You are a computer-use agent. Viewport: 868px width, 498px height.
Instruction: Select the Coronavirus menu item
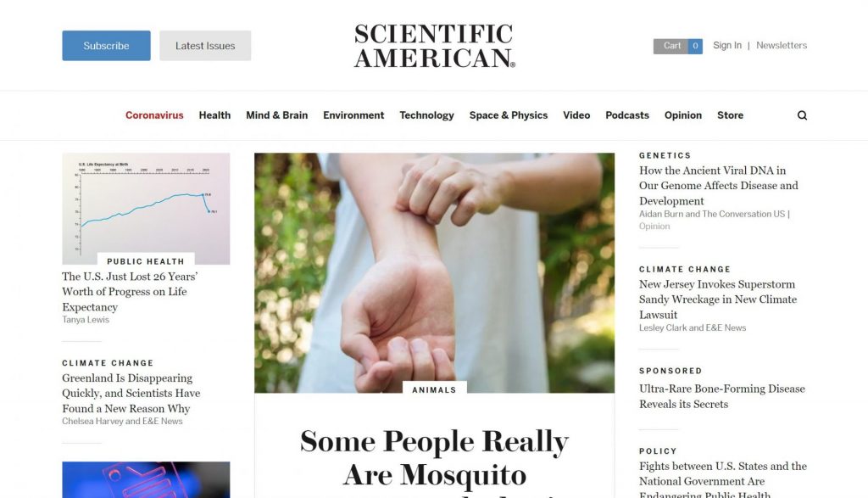tap(154, 115)
